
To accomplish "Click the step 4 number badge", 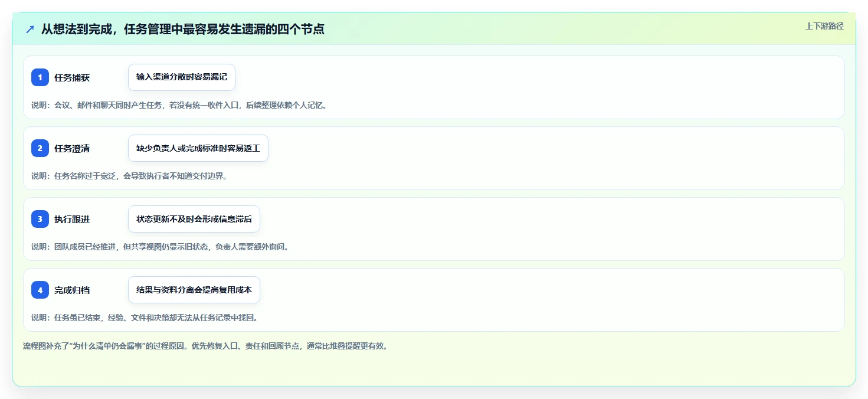I will pos(40,290).
